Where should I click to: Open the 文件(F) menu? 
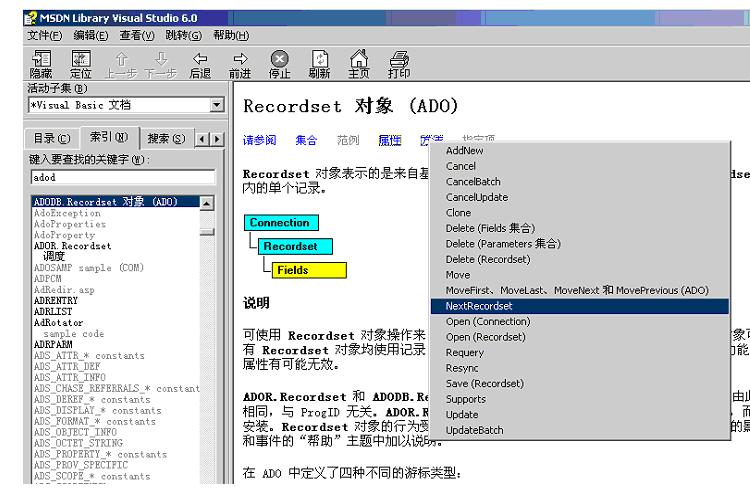pos(44,35)
